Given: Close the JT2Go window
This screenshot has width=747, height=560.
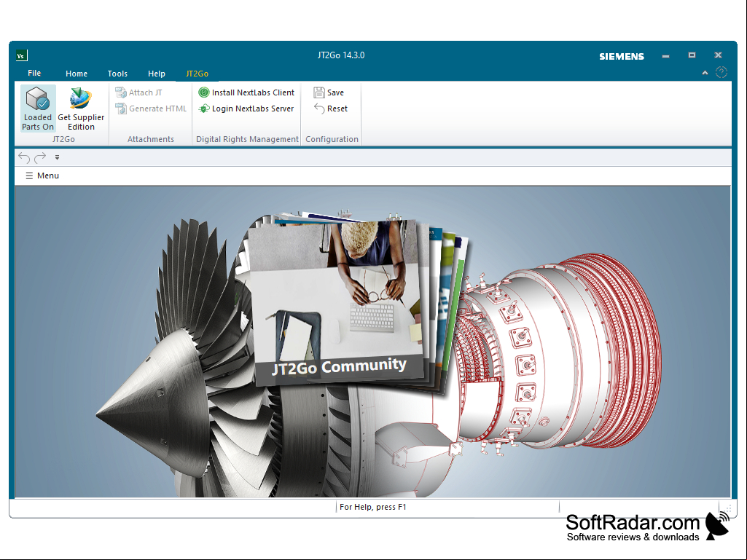Looking at the screenshot, I should click(718, 55).
